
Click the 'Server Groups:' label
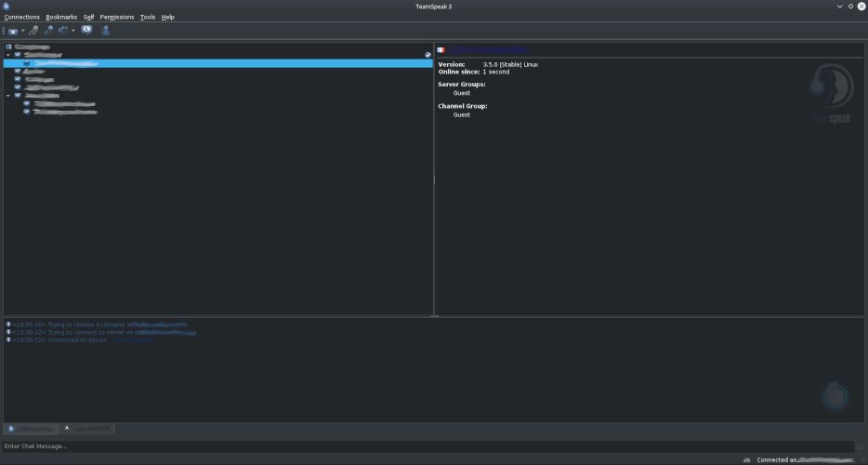point(462,85)
